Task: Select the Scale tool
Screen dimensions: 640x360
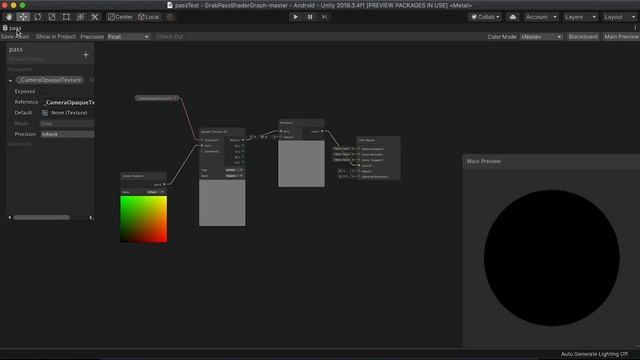Action: coord(52,17)
